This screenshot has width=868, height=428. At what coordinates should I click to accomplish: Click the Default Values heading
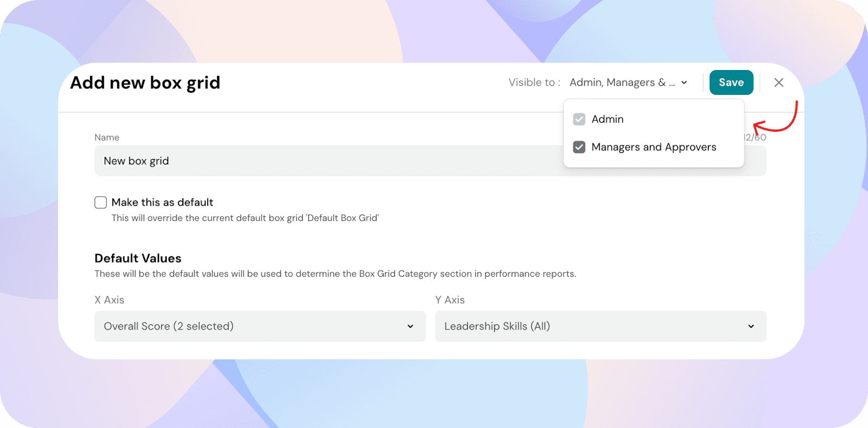coord(138,258)
